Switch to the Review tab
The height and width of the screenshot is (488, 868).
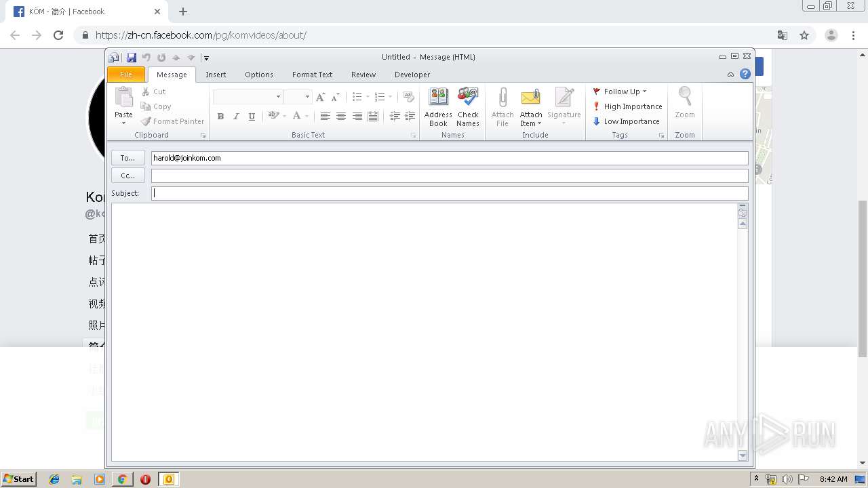click(x=363, y=75)
